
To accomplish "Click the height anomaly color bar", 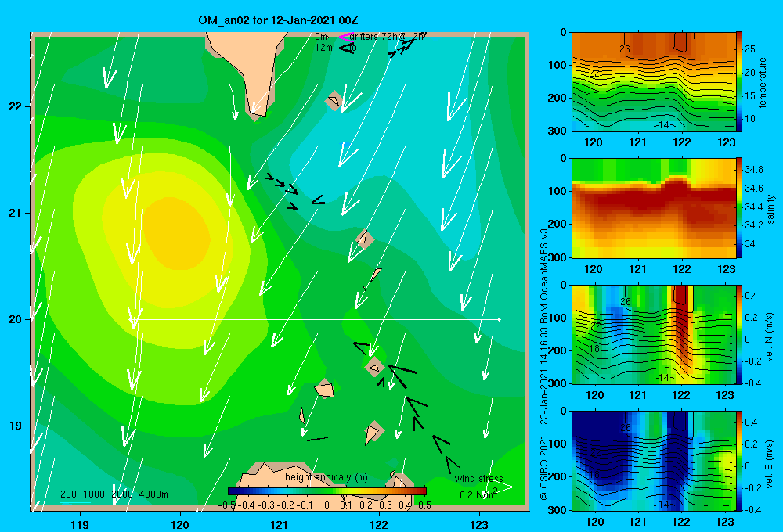I will 327,491.
